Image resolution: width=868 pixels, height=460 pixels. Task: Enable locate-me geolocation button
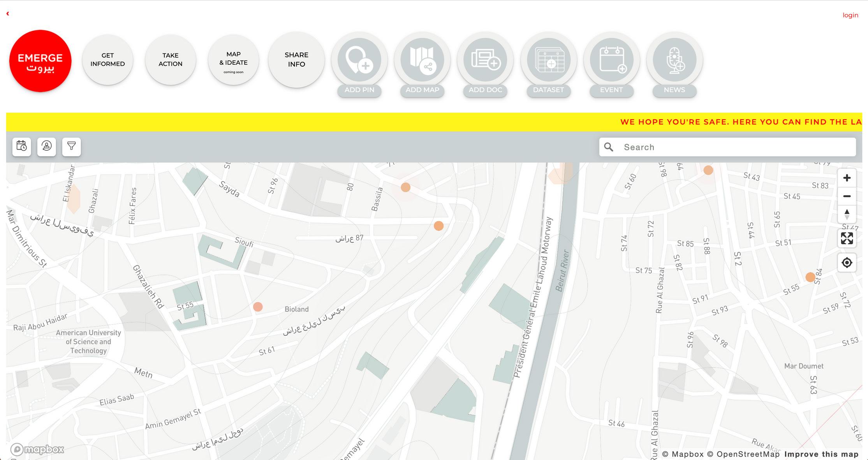847,263
